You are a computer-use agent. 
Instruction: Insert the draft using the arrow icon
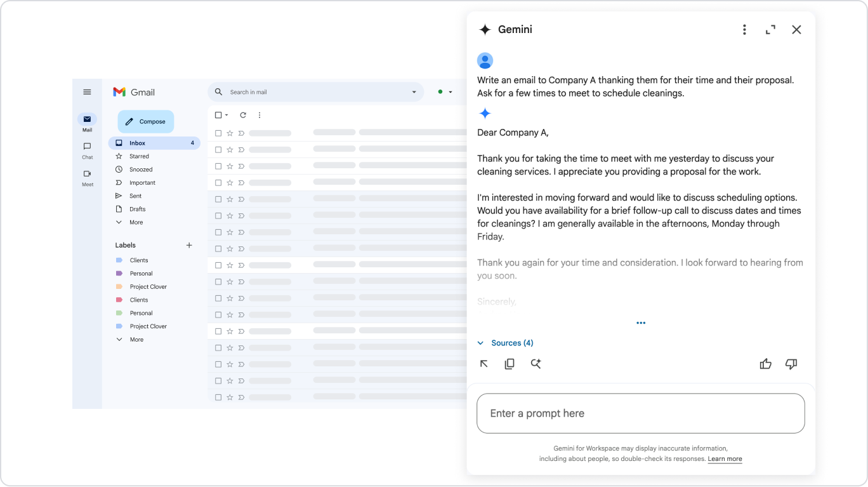coord(484,364)
